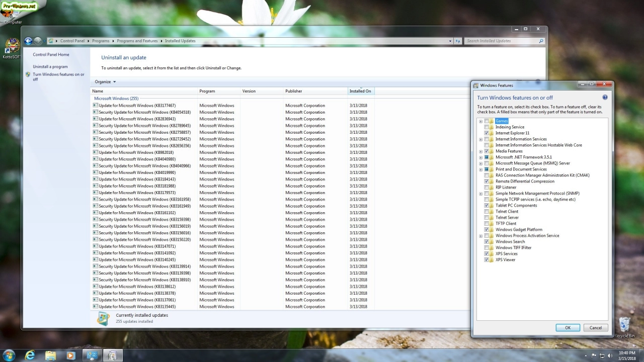Disable the Windows Search checkbox
The width and height of the screenshot is (644, 362).
[486, 242]
